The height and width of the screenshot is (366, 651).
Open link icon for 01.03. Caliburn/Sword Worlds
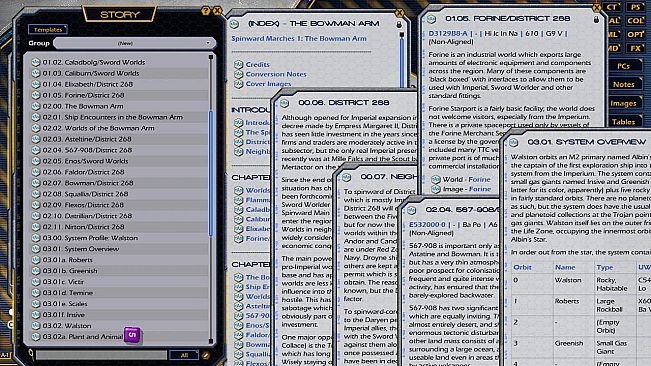pos(36,73)
